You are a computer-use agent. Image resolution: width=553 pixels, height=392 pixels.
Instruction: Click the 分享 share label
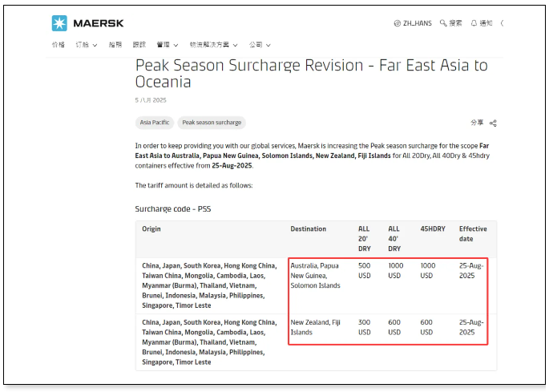[477, 123]
